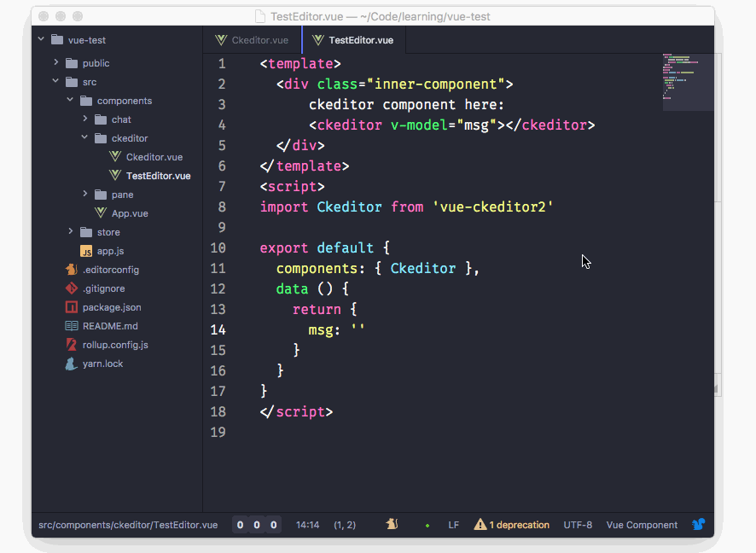Click the green dot status indicator

[427, 526]
